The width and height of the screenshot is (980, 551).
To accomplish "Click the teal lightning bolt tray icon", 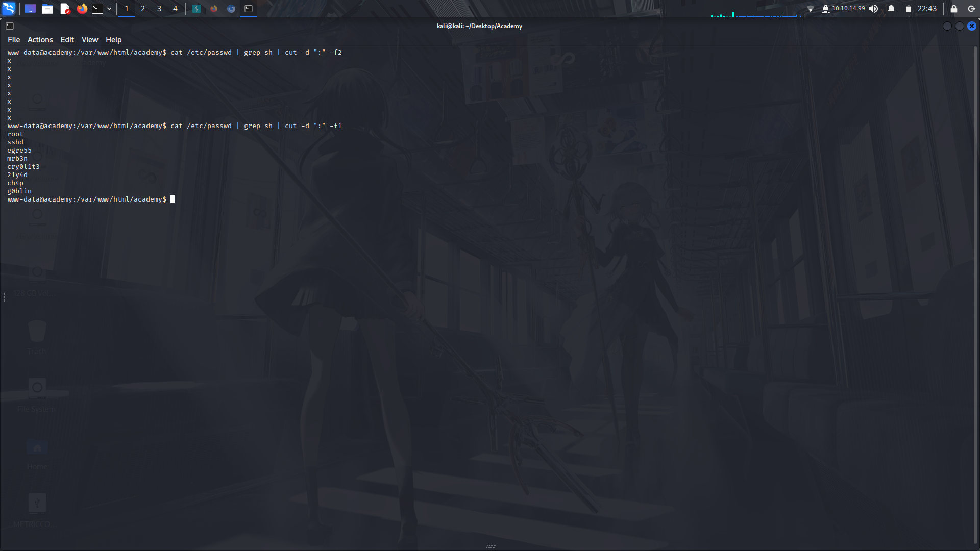I will coord(197,9).
